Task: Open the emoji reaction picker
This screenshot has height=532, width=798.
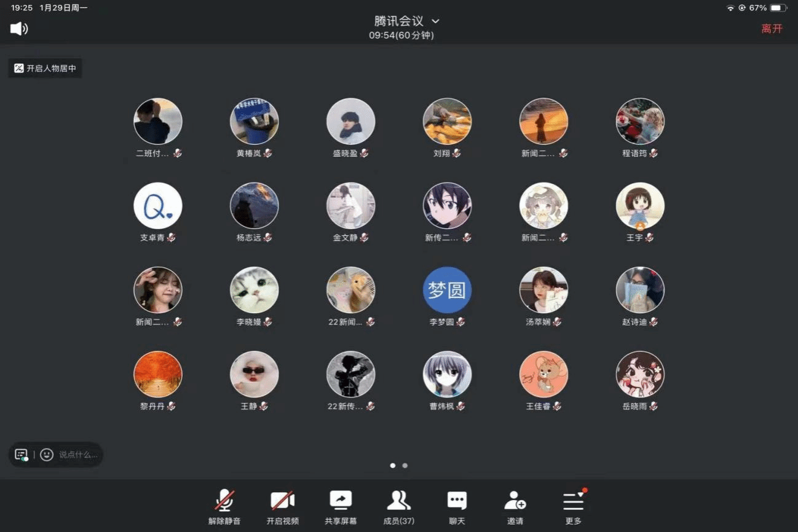Action: coord(47,455)
